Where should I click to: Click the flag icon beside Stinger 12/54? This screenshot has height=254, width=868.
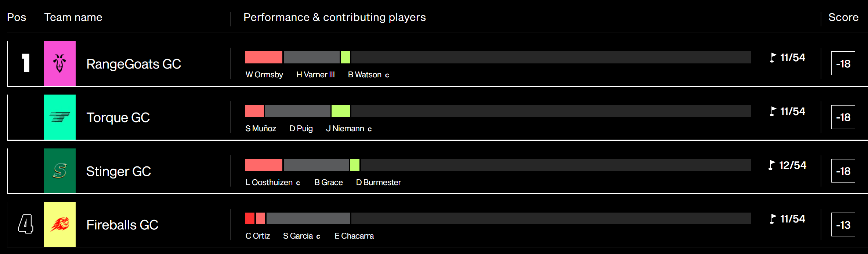click(x=771, y=165)
